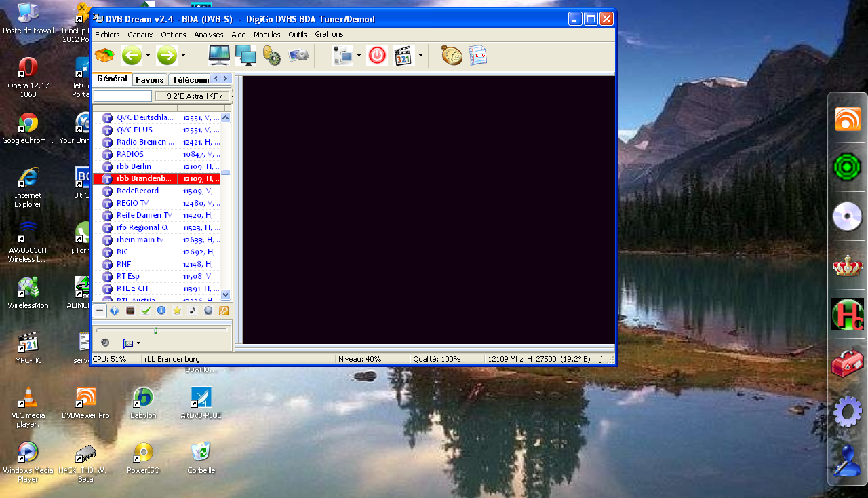Click the volume slider handle

tap(155, 330)
